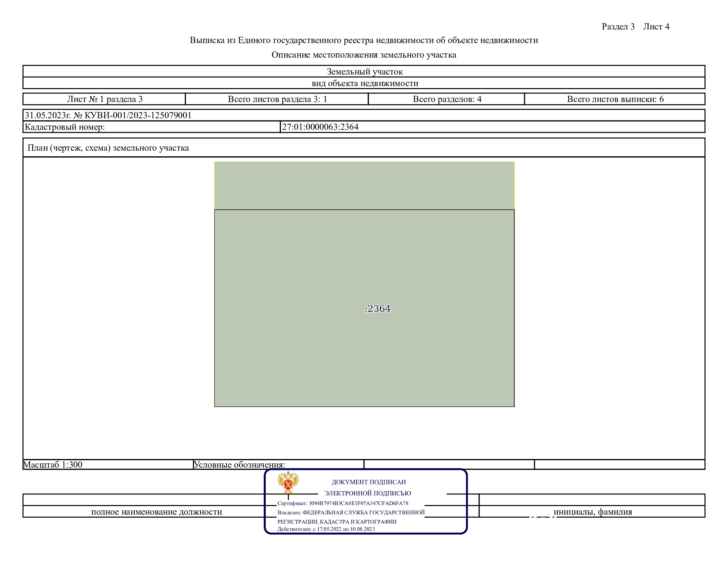Click validity line 'Действителен: с 17.05.2022 по 10.08.2023'
The width and height of the screenshot is (728, 563).
326,529
